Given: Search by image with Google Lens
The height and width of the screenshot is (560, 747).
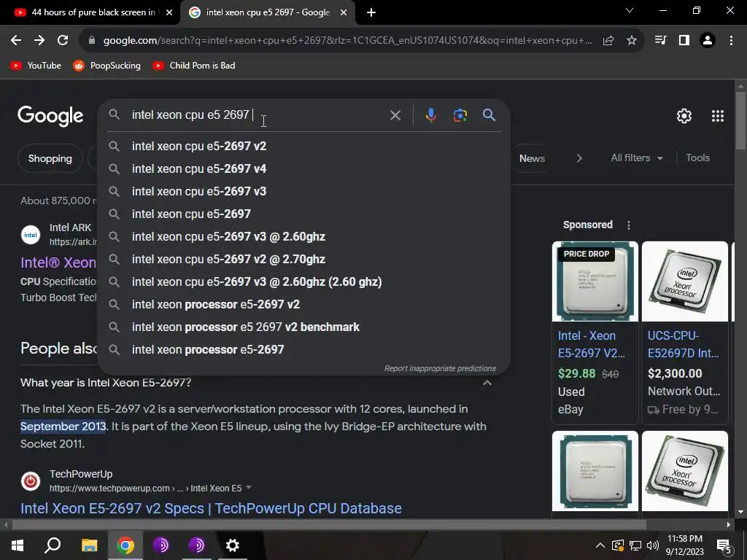Looking at the screenshot, I should coord(460,115).
